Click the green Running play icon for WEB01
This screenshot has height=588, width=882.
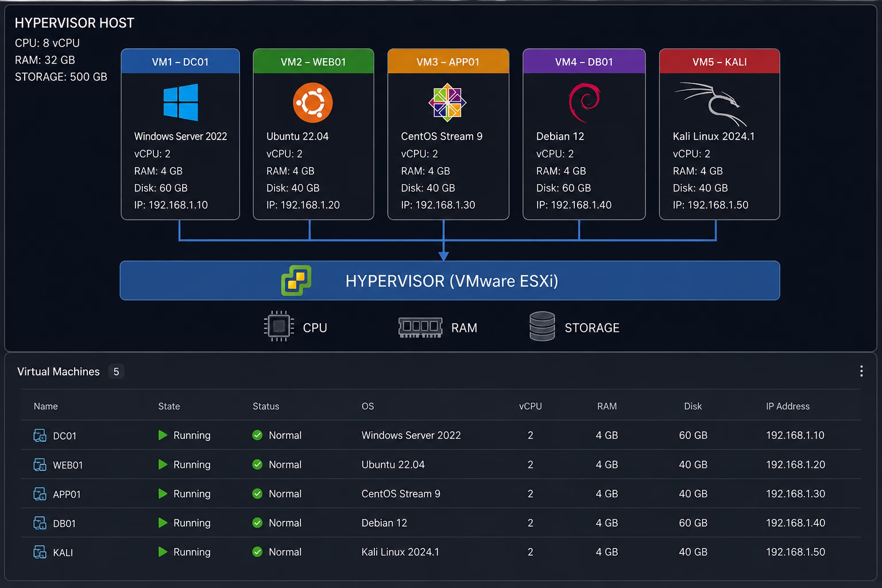163,464
